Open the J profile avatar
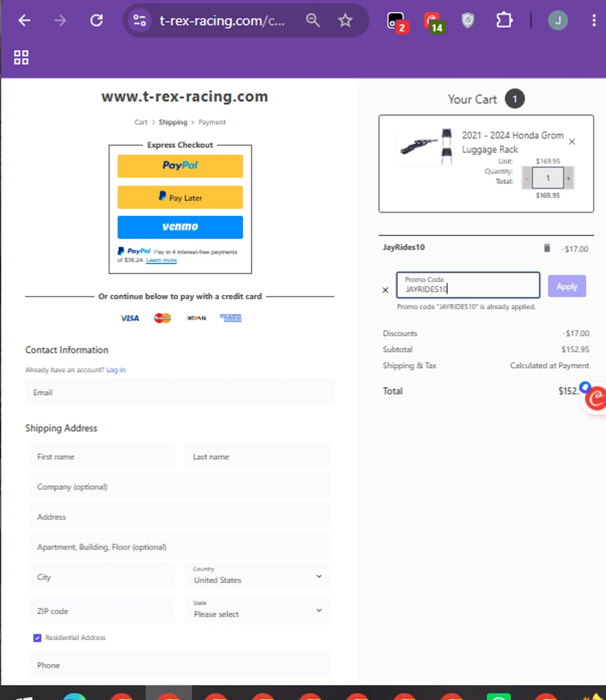The image size is (606, 700). (x=557, y=21)
